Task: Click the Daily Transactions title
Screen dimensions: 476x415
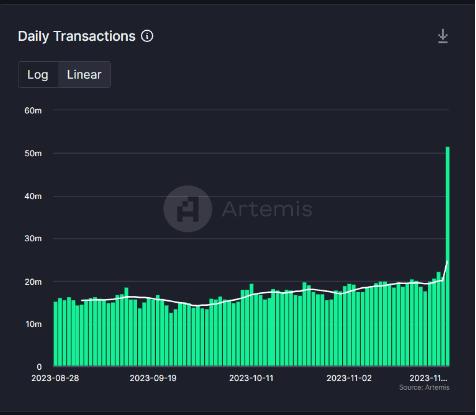Action: 77,36
